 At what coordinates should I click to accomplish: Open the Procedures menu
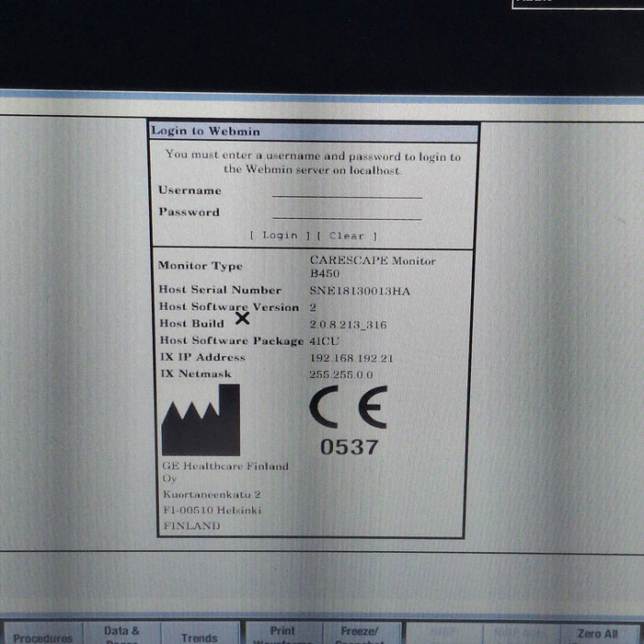click(42, 634)
